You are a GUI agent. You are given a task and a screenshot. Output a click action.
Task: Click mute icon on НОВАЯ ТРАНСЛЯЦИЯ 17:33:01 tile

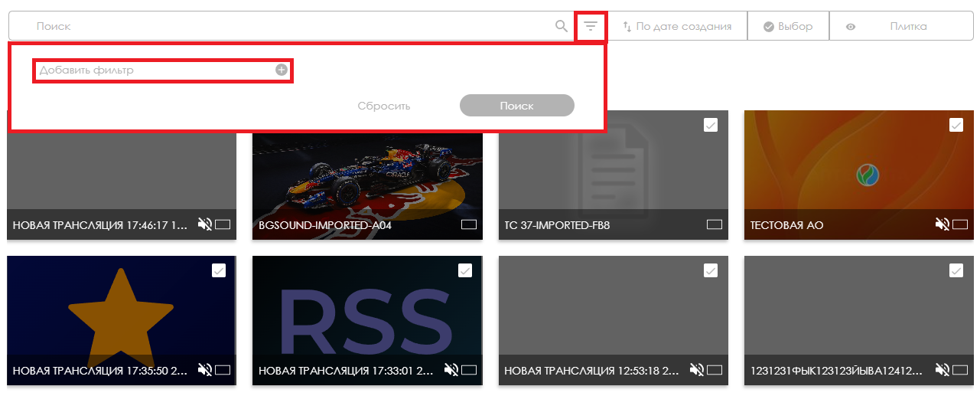[x=451, y=370]
